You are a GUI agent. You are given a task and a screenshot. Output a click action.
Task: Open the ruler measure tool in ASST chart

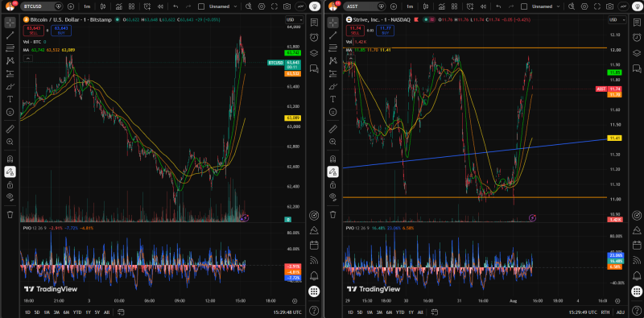click(332, 129)
